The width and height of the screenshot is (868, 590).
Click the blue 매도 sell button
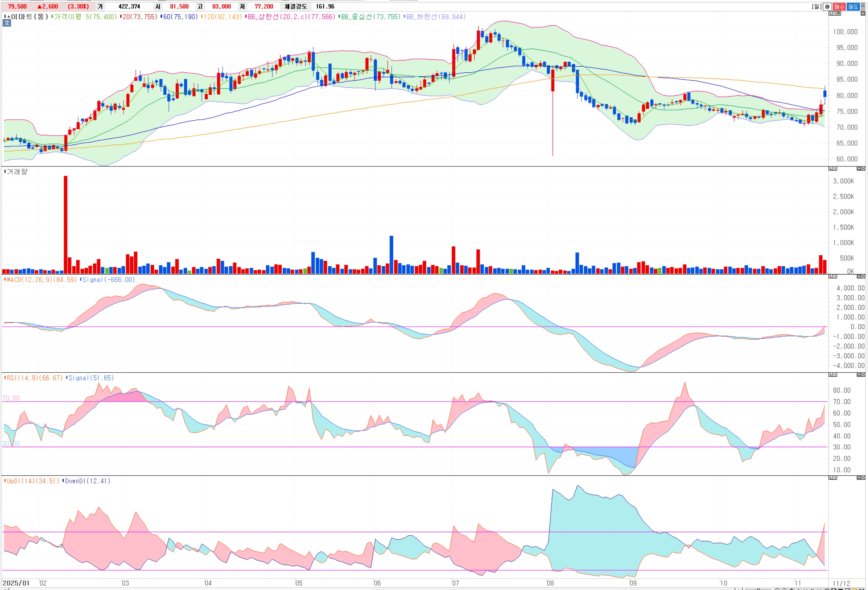coord(853,7)
